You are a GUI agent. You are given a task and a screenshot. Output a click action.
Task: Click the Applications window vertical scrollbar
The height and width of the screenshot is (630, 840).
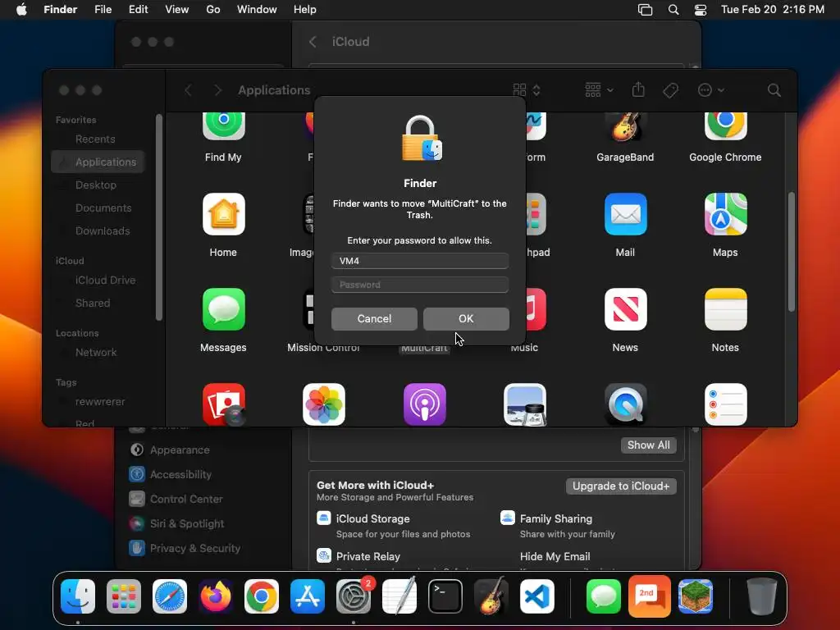[792, 252]
